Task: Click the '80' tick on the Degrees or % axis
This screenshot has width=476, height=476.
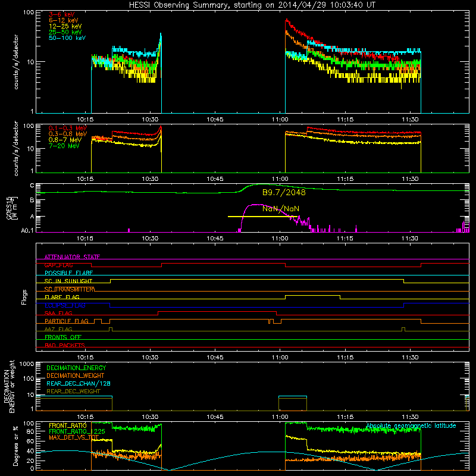Action: [30, 431]
